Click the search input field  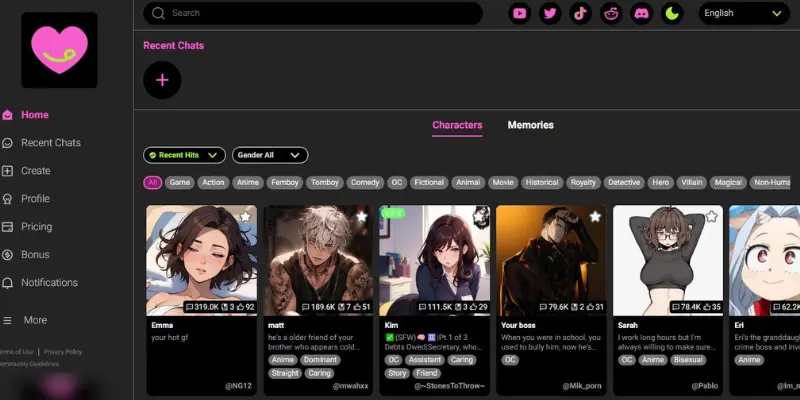(313, 13)
